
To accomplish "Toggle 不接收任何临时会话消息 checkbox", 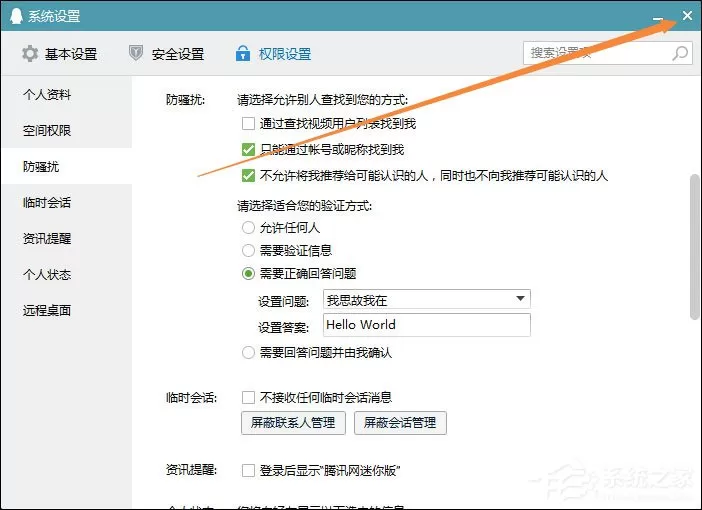I will (x=248, y=397).
